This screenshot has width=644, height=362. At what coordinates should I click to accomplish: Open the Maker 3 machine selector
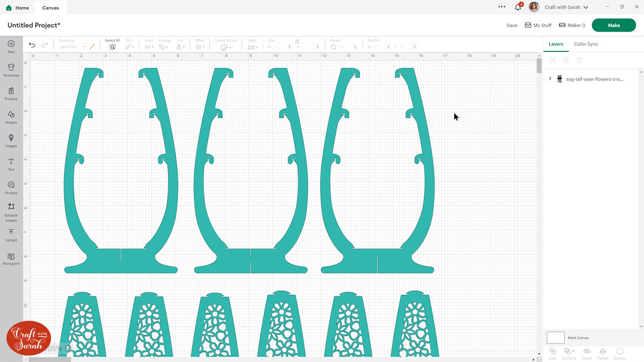click(572, 25)
